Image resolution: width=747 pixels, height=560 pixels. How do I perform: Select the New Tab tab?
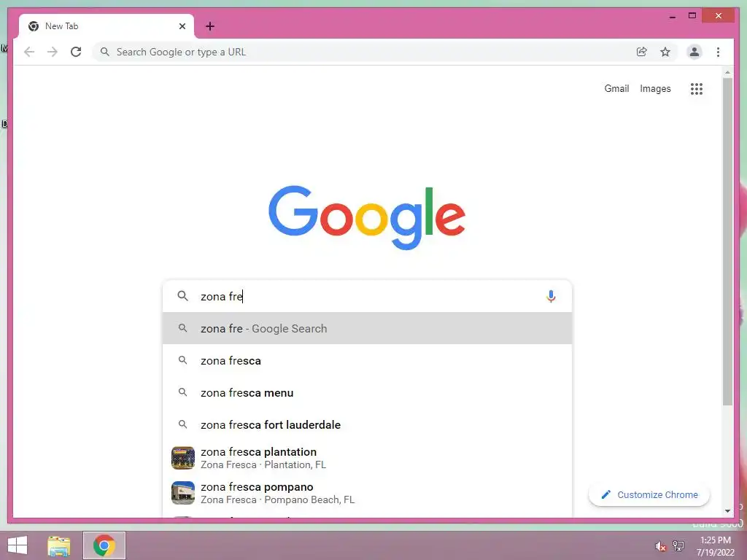tap(107, 26)
